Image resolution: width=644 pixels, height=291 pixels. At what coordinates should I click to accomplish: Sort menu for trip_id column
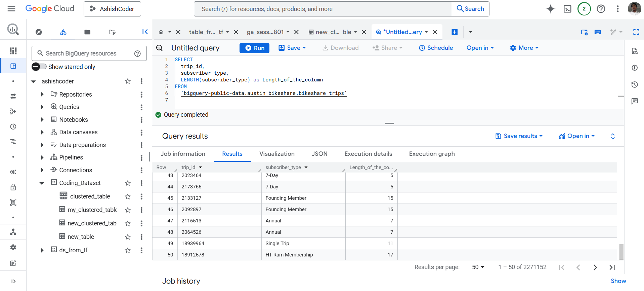click(x=200, y=167)
